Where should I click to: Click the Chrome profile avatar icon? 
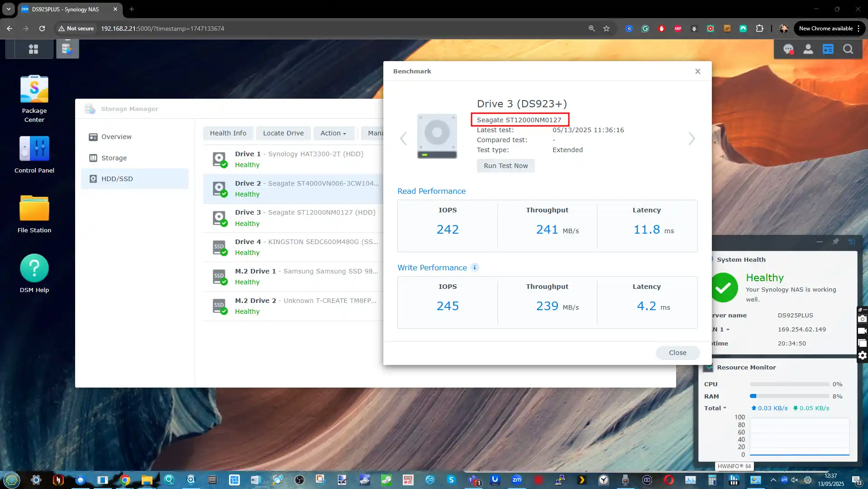click(x=783, y=29)
